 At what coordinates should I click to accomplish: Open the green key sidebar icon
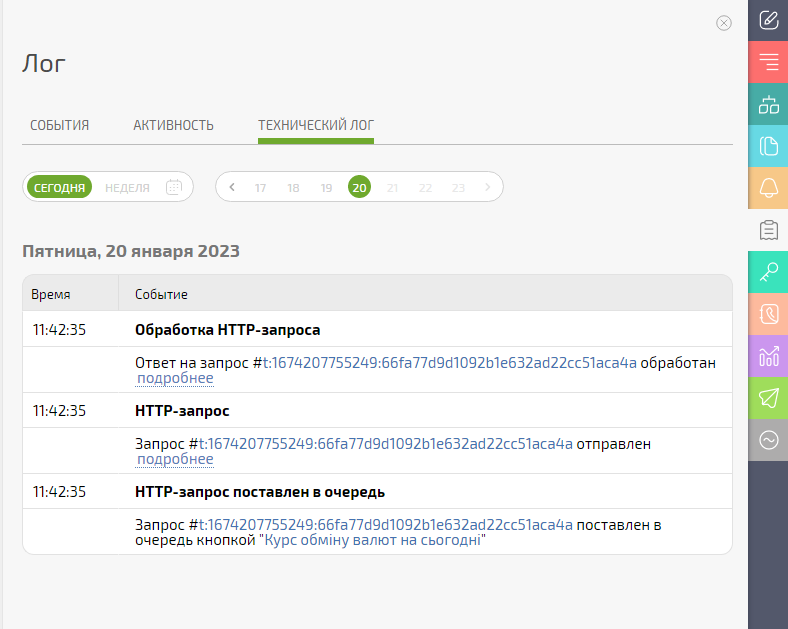(x=768, y=272)
